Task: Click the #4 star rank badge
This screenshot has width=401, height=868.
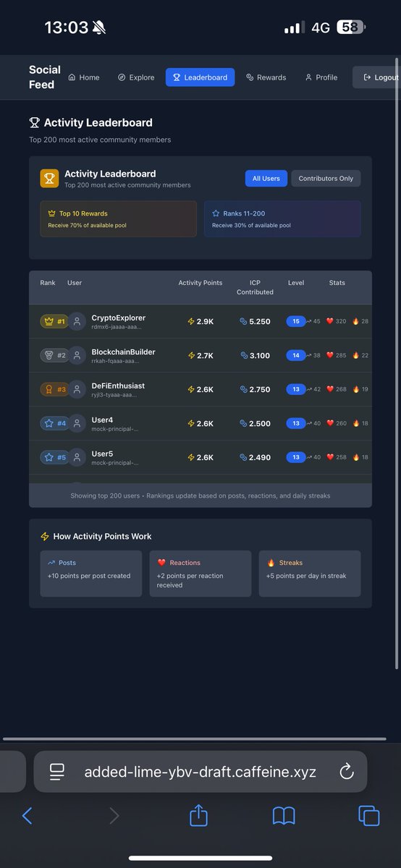Action: tap(54, 423)
